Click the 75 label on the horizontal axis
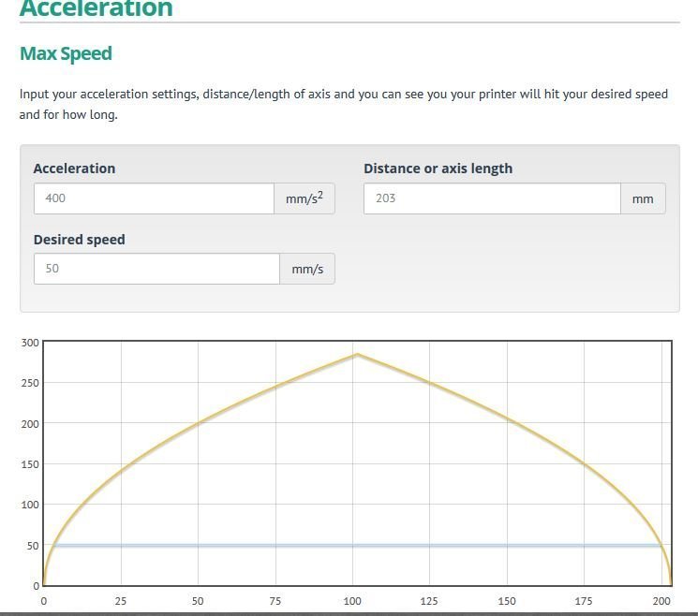Image resolution: width=698 pixels, height=616 pixels. [x=275, y=601]
